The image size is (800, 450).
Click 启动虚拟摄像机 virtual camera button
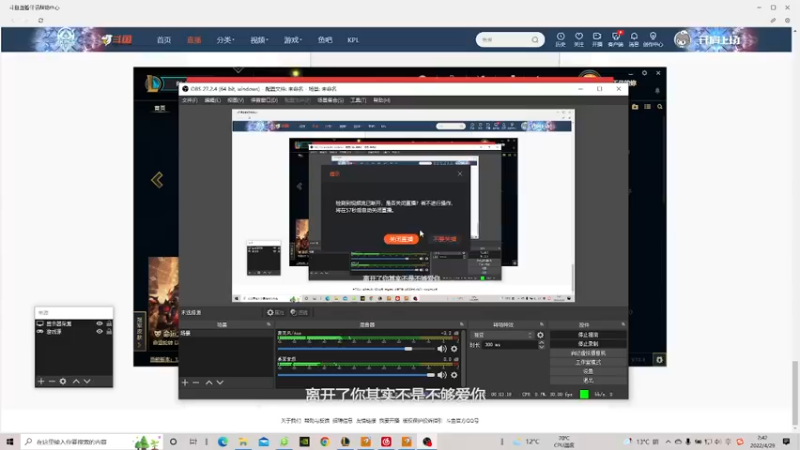pyautogui.click(x=588, y=353)
